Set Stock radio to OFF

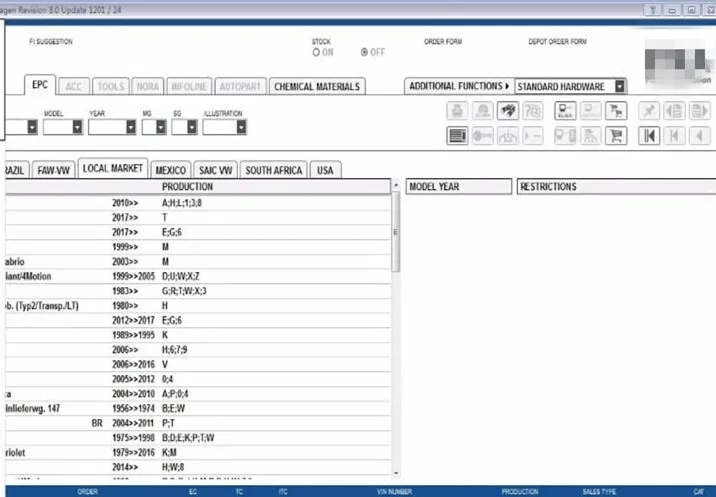pyautogui.click(x=364, y=53)
